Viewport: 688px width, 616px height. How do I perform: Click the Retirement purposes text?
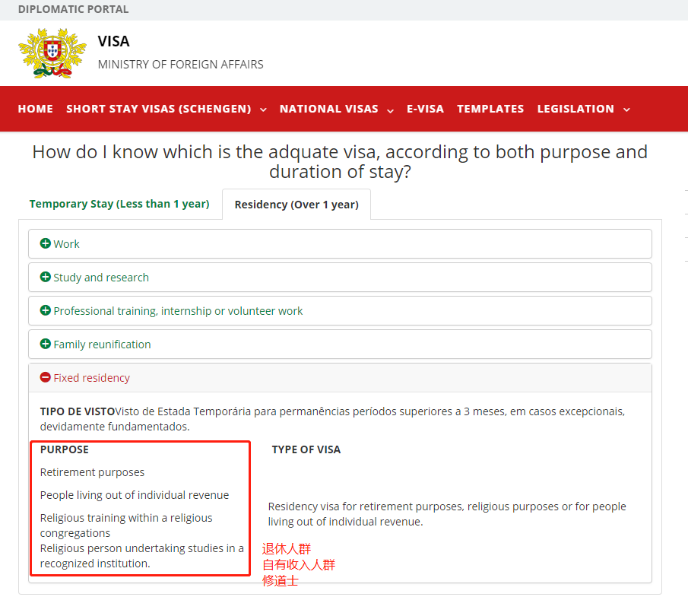pyautogui.click(x=92, y=472)
